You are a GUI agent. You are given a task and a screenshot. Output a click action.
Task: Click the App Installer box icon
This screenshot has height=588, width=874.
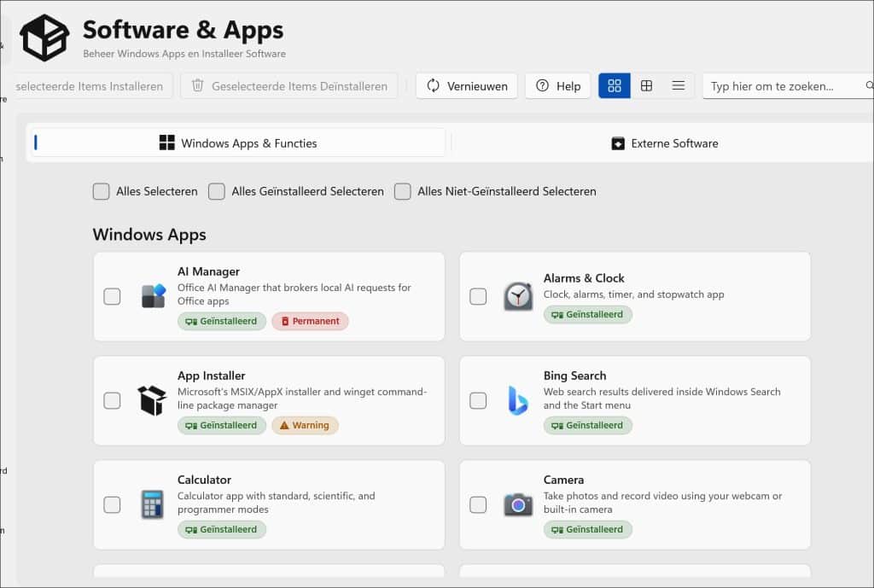click(152, 400)
